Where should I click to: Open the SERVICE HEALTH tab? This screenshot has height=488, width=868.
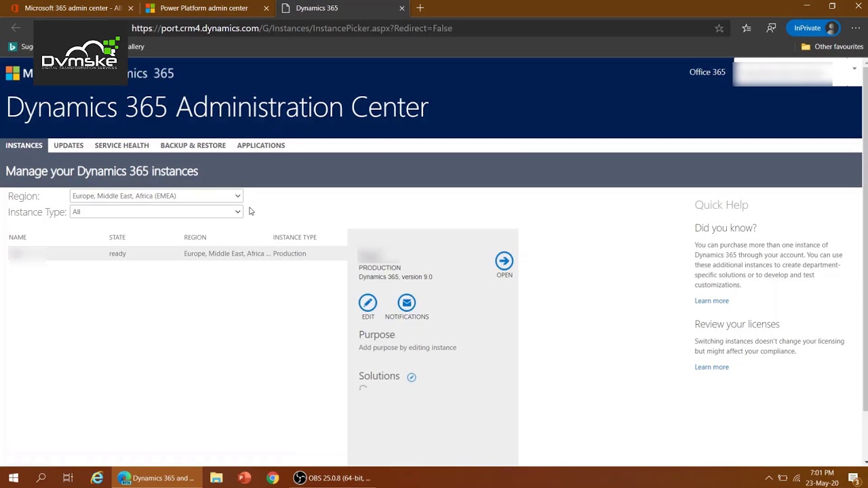122,146
